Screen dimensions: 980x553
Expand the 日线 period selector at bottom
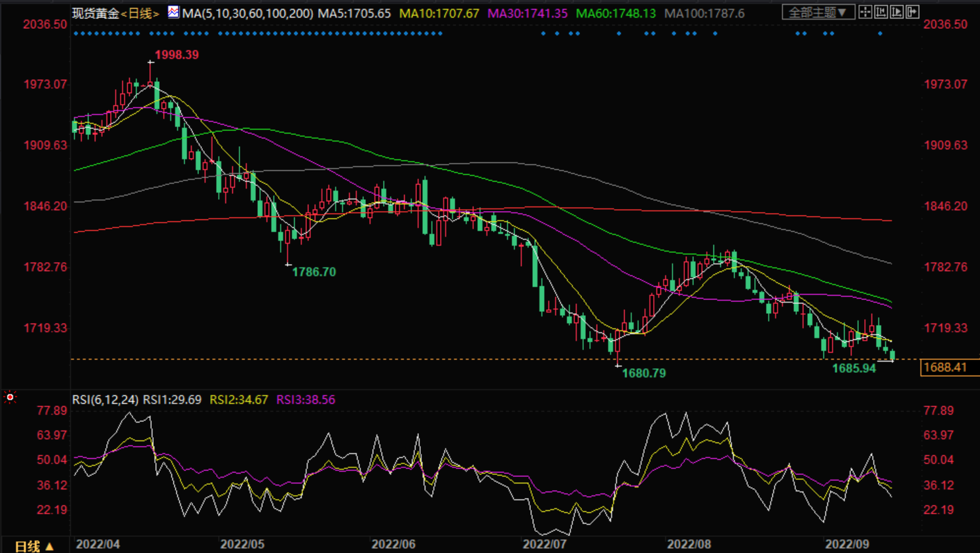34,546
